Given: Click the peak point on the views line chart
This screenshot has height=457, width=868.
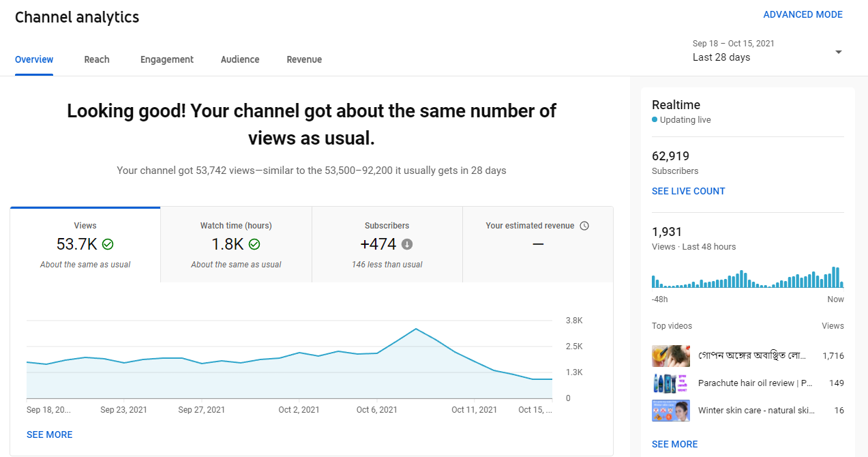Looking at the screenshot, I should [416, 329].
